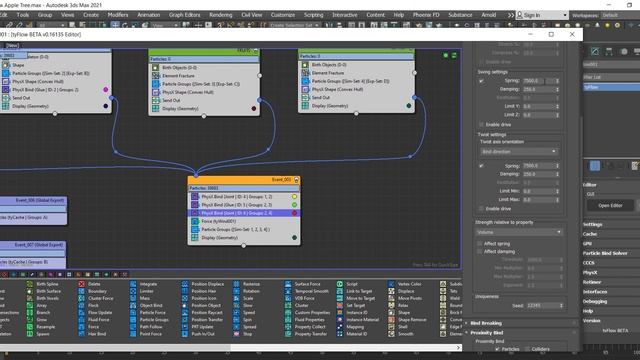640x360 pixels.
Task: Add the Delete operator from depot
Action: coord(90,284)
